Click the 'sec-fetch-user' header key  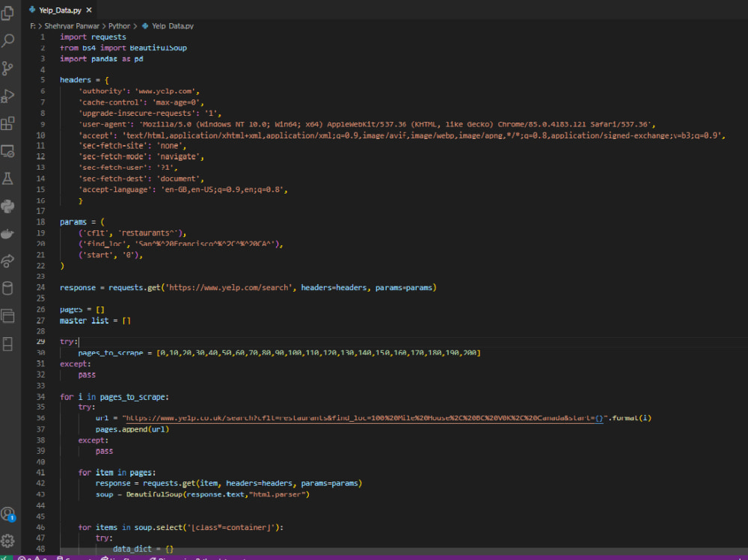[x=113, y=168]
